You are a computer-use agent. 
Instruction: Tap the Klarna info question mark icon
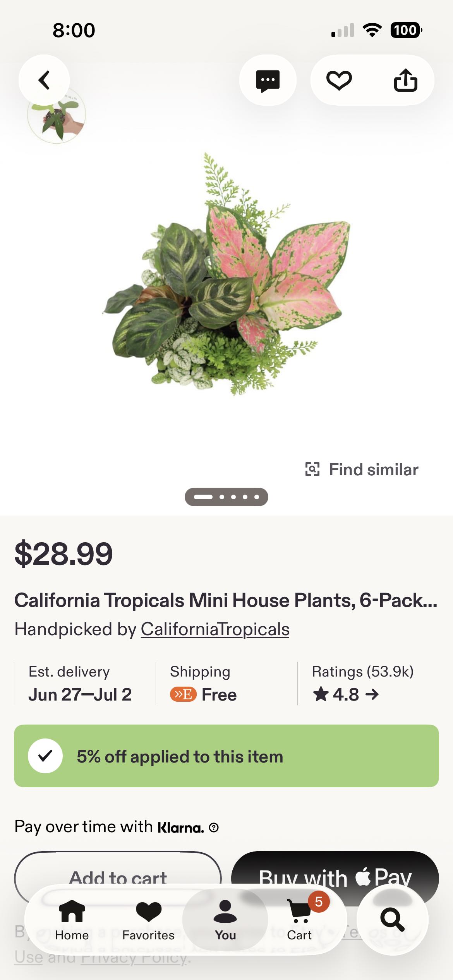tap(214, 827)
